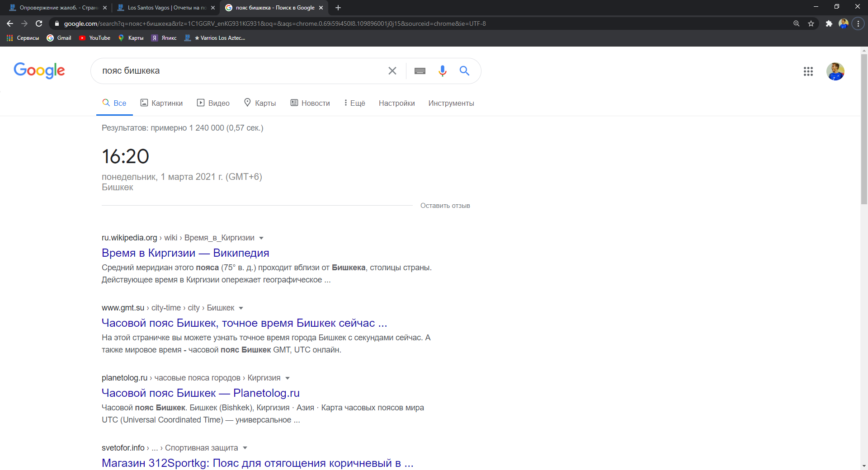Open Время в Киргизии — Википедия link
Viewport: 868px width, 470px height.
coord(185,253)
